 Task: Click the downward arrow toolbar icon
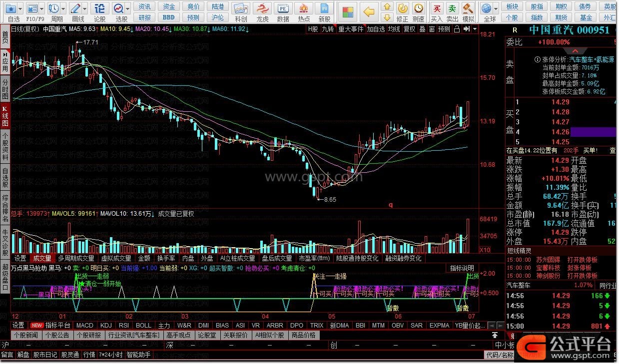pyautogui.click(x=387, y=17)
